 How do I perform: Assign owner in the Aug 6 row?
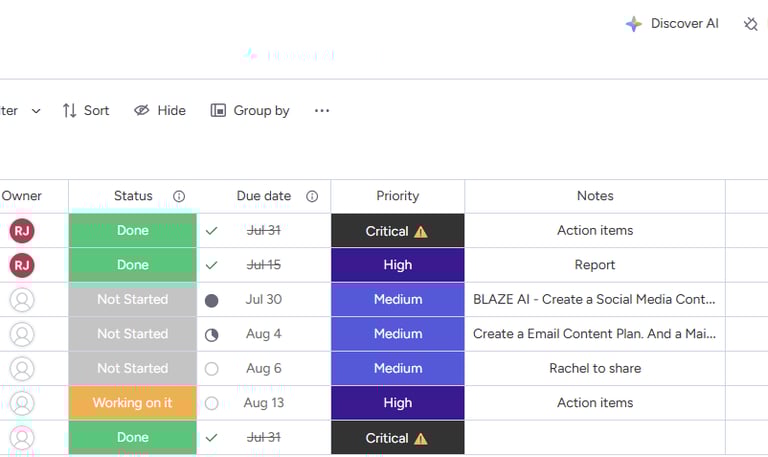(22, 369)
